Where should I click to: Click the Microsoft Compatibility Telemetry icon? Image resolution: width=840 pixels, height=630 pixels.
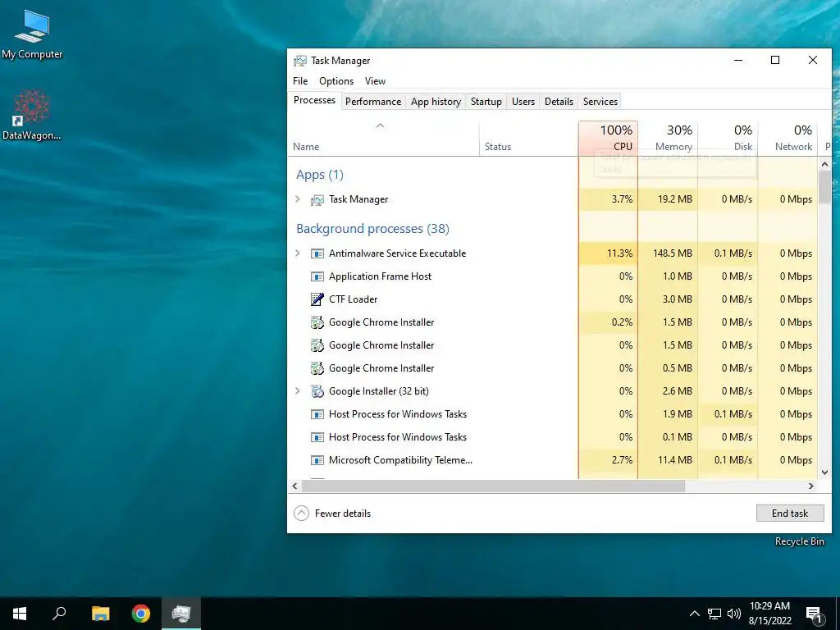[x=317, y=460]
